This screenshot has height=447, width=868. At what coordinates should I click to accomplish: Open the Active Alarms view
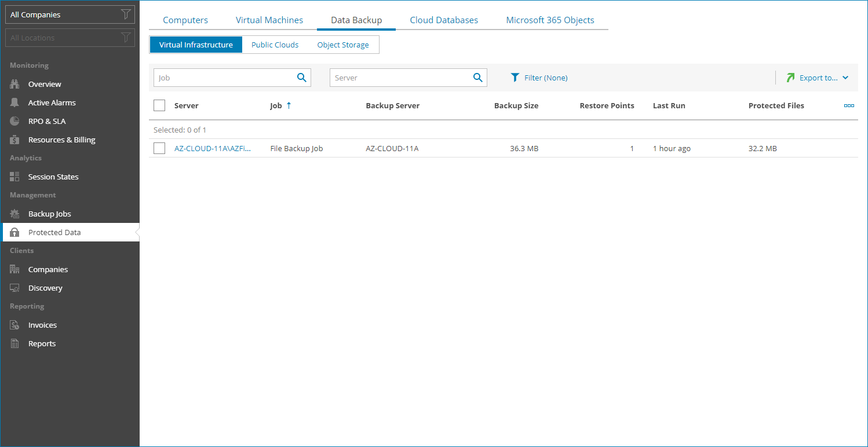coord(52,102)
